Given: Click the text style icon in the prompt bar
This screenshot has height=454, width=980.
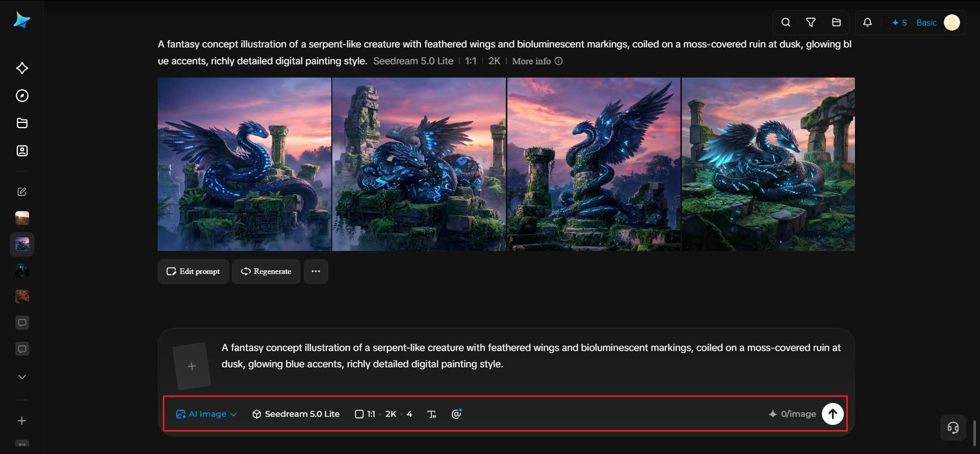Looking at the screenshot, I should click(x=432, y=414).
